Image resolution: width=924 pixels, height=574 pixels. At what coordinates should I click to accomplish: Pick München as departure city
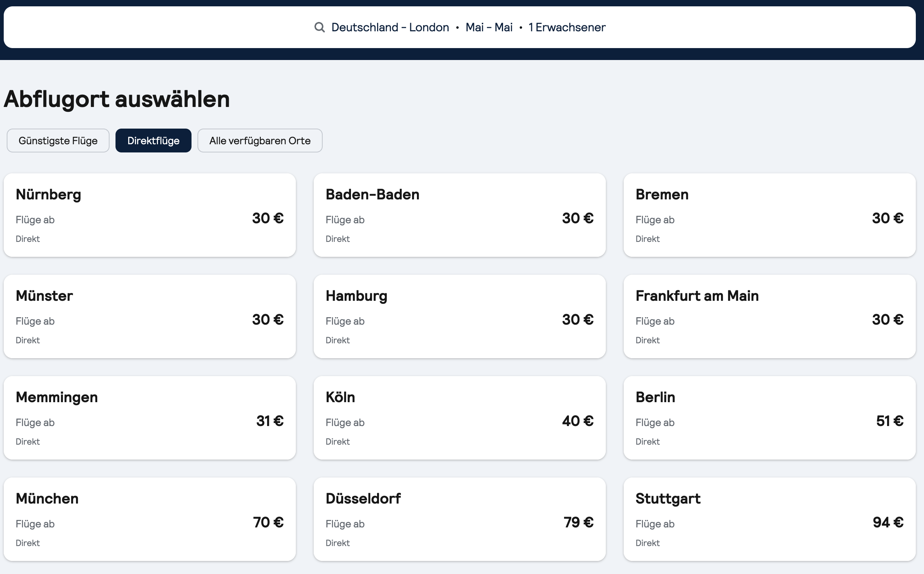pyautogui.click(x=149, y=519)
